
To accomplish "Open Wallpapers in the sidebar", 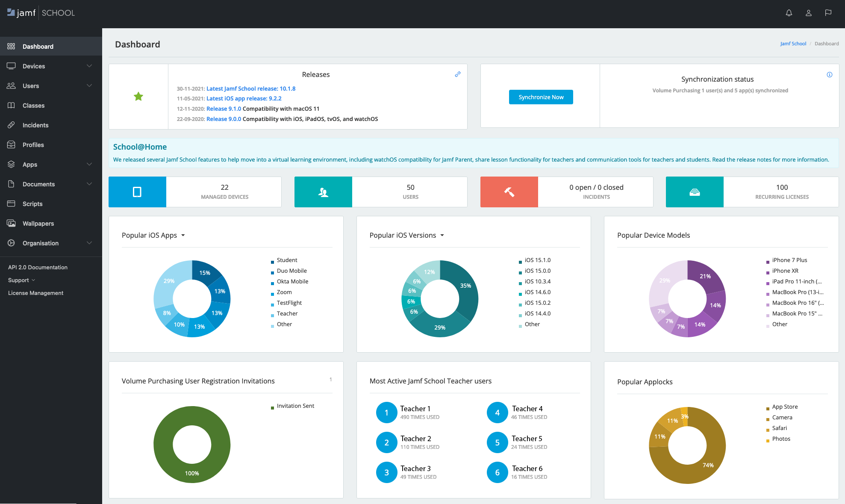I will (x=51, y=223).
